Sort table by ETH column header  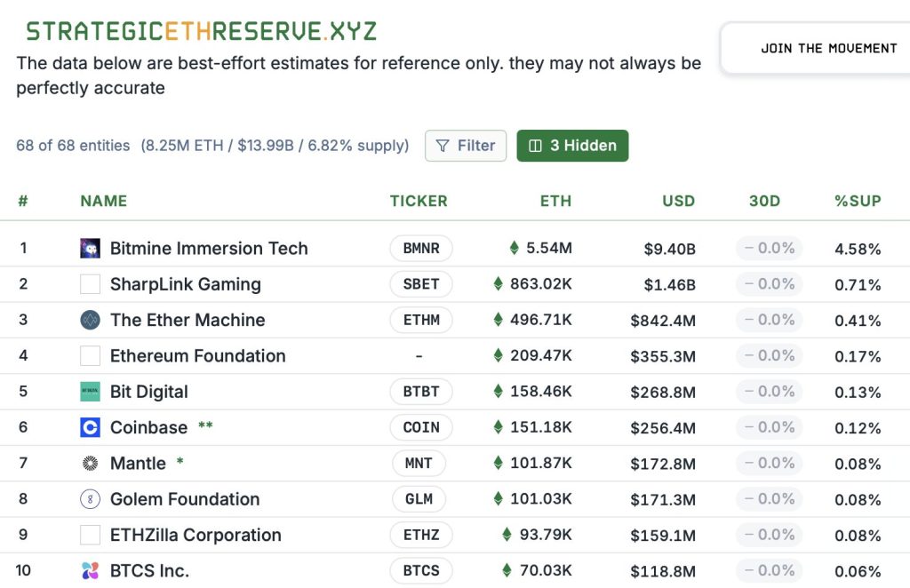click(555, 202)
